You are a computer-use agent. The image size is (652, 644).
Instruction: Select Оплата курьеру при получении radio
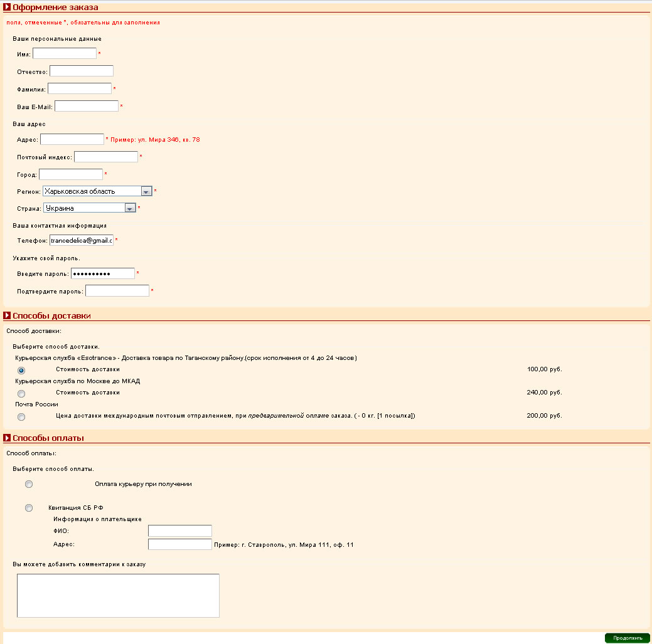pos(29,484)
